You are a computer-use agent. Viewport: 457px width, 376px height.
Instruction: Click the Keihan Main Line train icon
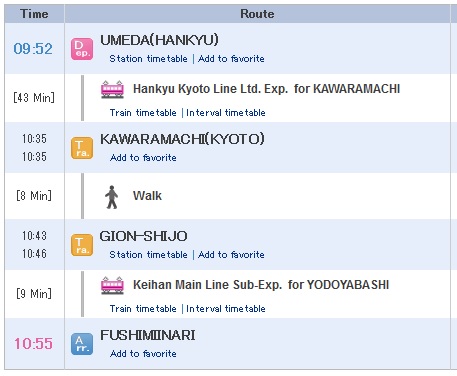click(112, 285)
